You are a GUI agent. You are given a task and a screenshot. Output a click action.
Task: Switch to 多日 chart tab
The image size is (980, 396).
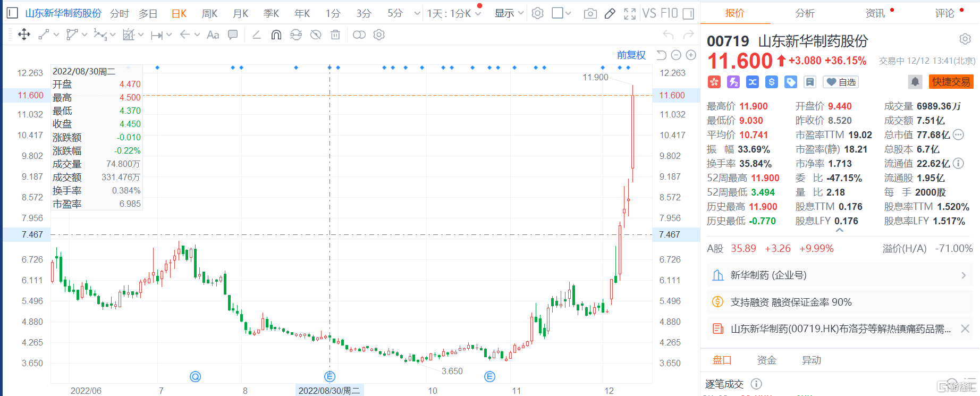pos(148,13)
